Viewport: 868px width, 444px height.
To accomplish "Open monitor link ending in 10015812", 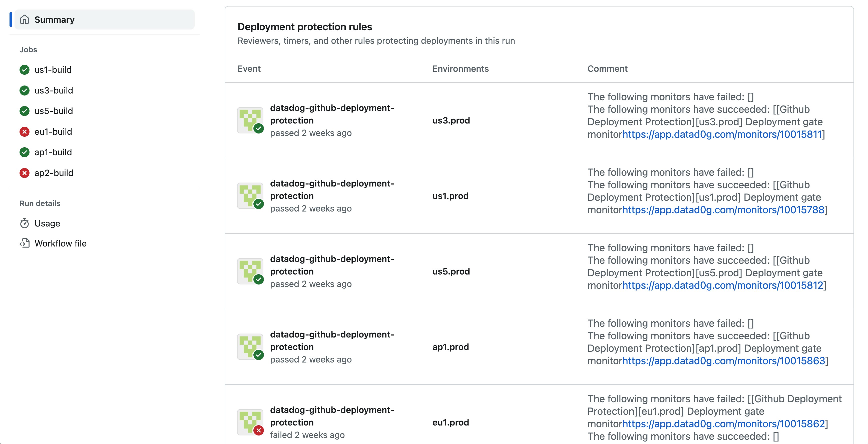I will (x=722, y=285).
